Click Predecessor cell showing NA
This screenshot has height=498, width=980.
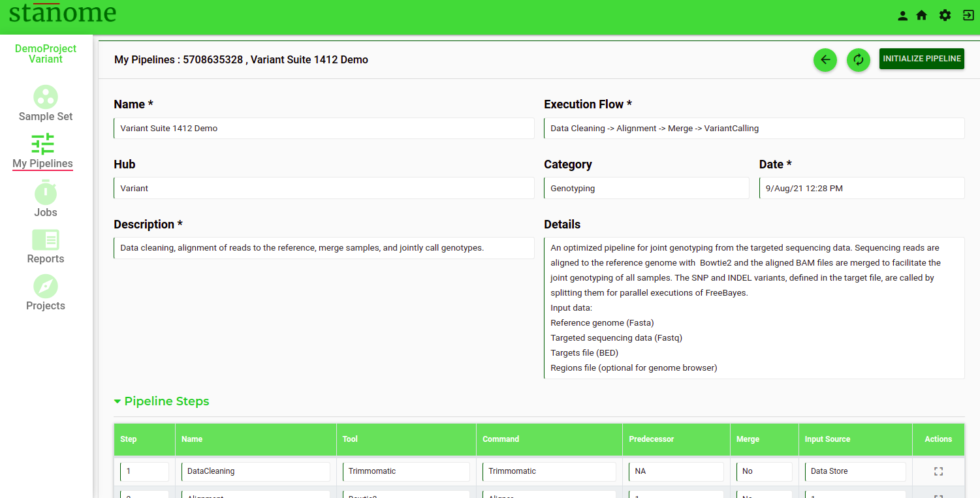[x=676, y=471]
